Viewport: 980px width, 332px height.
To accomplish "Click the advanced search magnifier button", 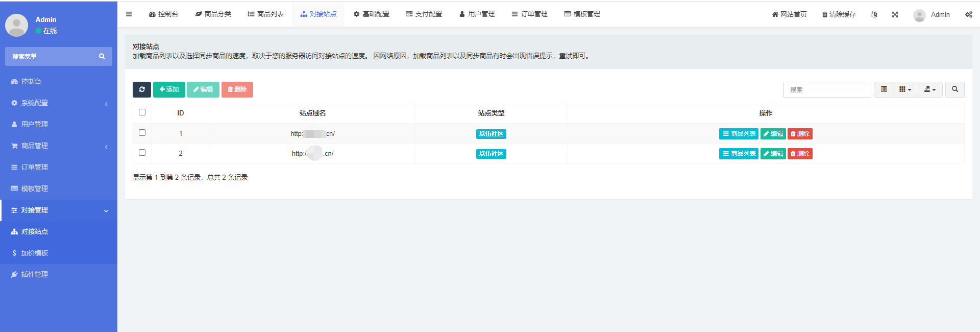I will 954,89.
